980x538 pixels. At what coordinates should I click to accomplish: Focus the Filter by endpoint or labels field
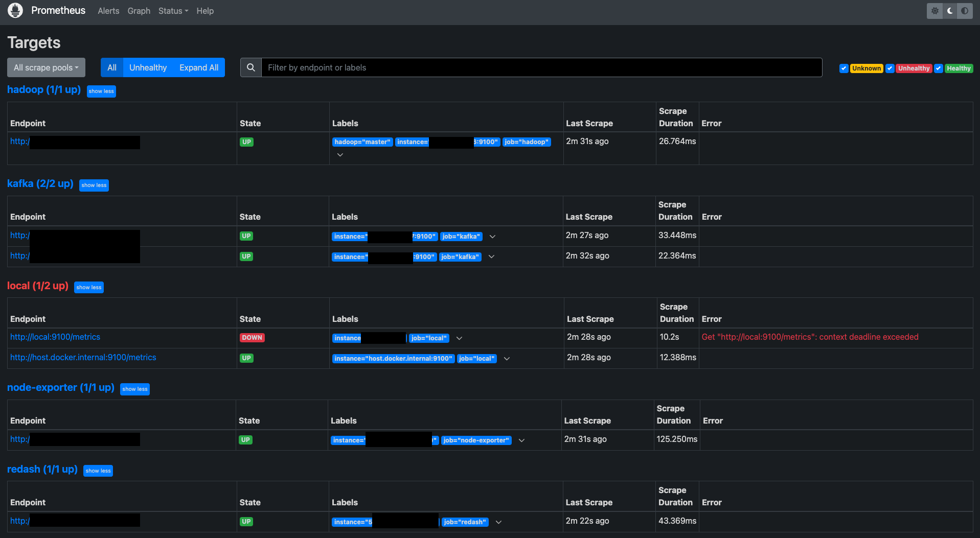[541, 67]
